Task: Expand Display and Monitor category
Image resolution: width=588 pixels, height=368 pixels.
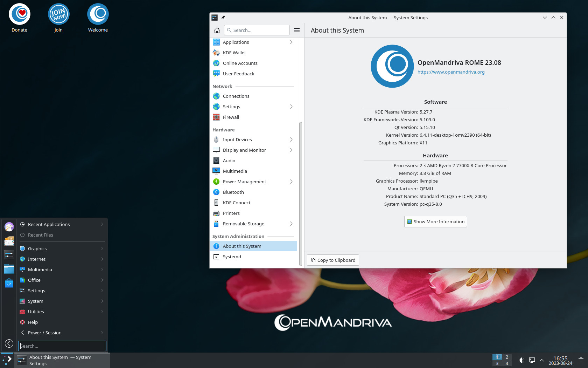Action: coord(253,150)
